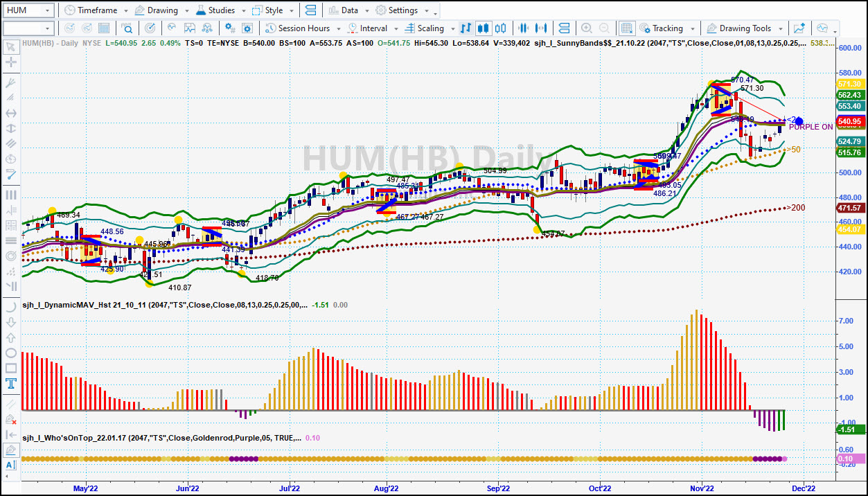Click the add-chart icon with plus sign

pos(800,28)
